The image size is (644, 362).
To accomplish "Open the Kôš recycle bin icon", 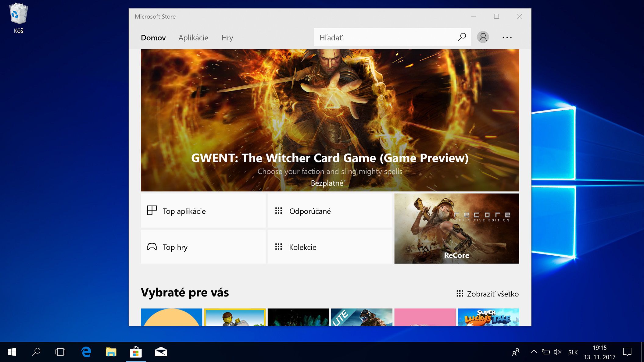I will 19,18.
